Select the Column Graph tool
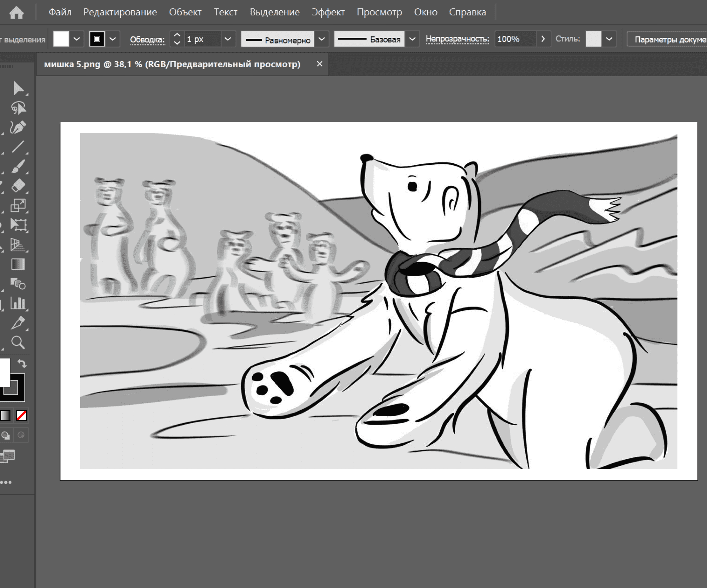707x588 pixels. point(18,303)
